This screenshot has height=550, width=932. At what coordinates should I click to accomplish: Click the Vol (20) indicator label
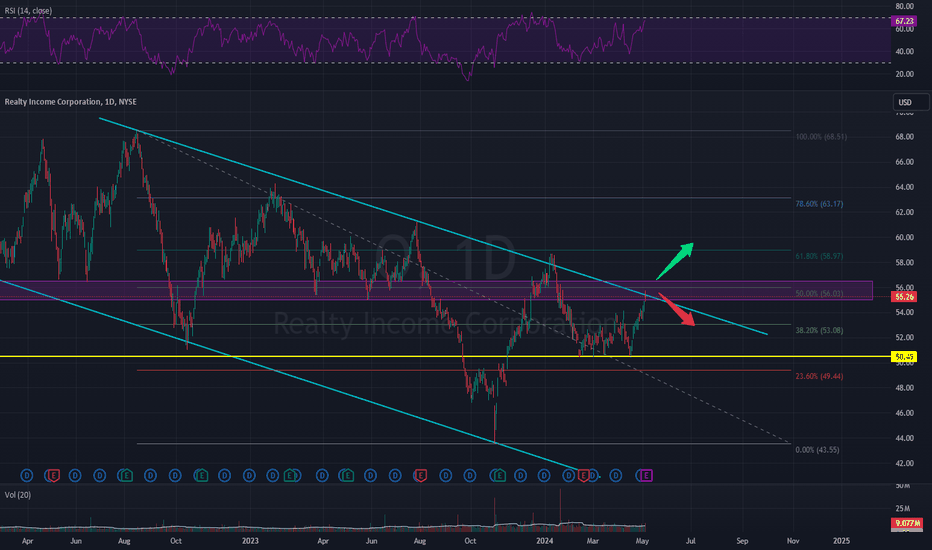tap(18, 495)
